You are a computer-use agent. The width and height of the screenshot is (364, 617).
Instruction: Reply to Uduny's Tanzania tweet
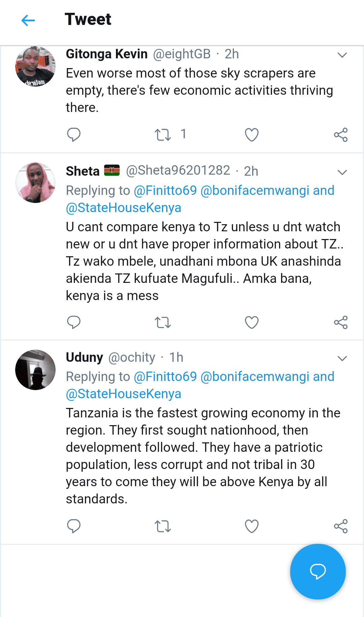click(73, 526)
